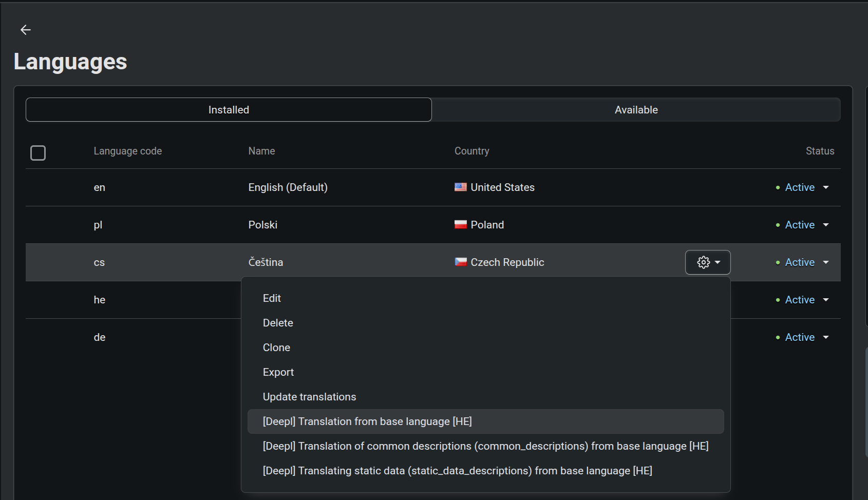
Task: Expand the English status dropdown arrow
Action: tap(826, 187)
